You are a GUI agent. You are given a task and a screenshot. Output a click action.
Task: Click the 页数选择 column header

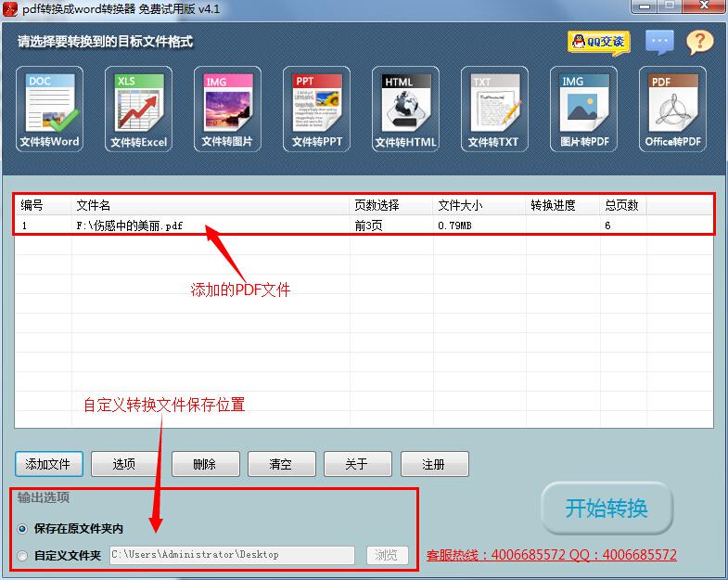click(x=391, y=205)
